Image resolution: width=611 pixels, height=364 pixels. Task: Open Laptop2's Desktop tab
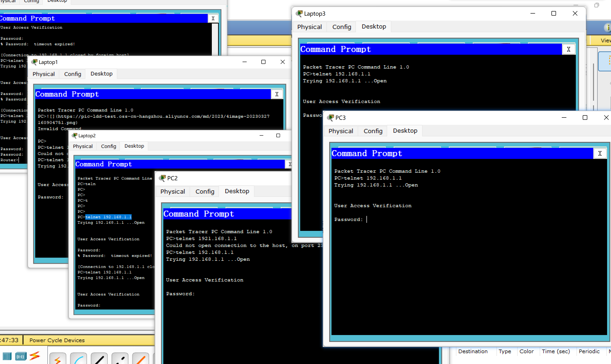134,146
